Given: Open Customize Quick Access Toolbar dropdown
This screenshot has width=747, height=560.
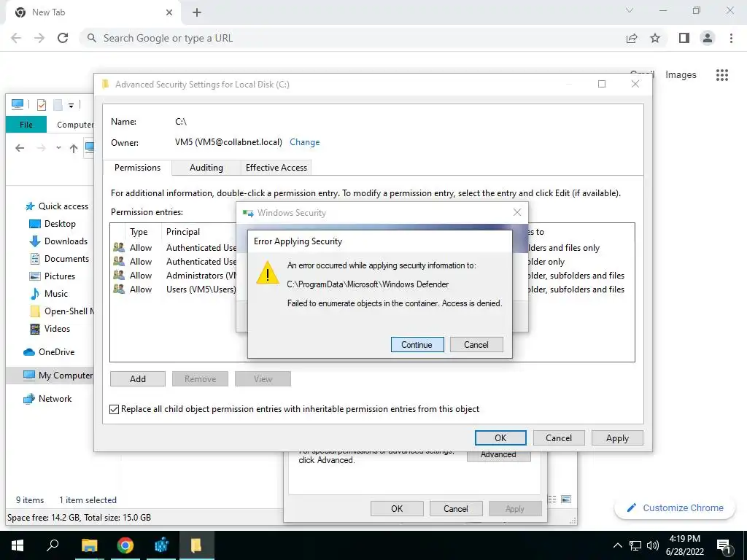Looking at the screenshot, I should click(71, 105).
